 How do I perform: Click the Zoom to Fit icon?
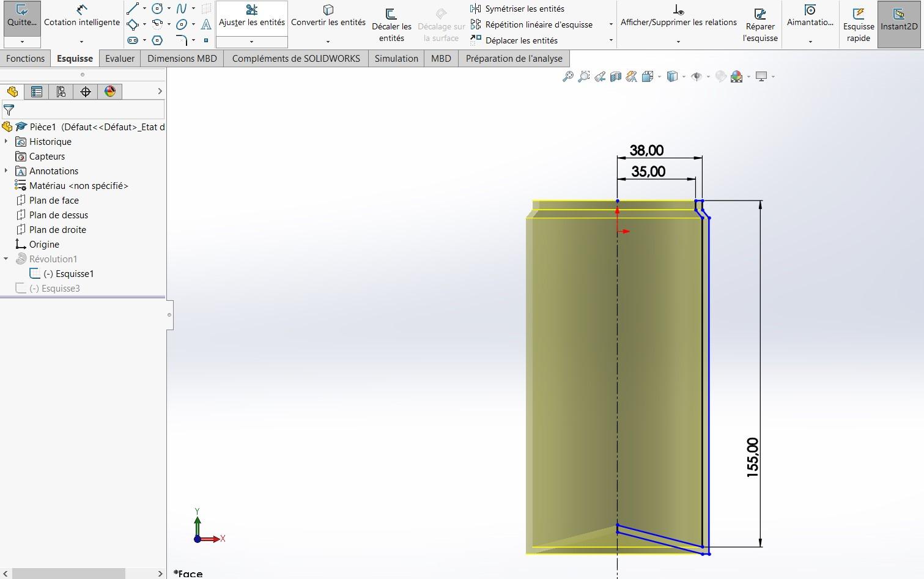tap(568, 76)
